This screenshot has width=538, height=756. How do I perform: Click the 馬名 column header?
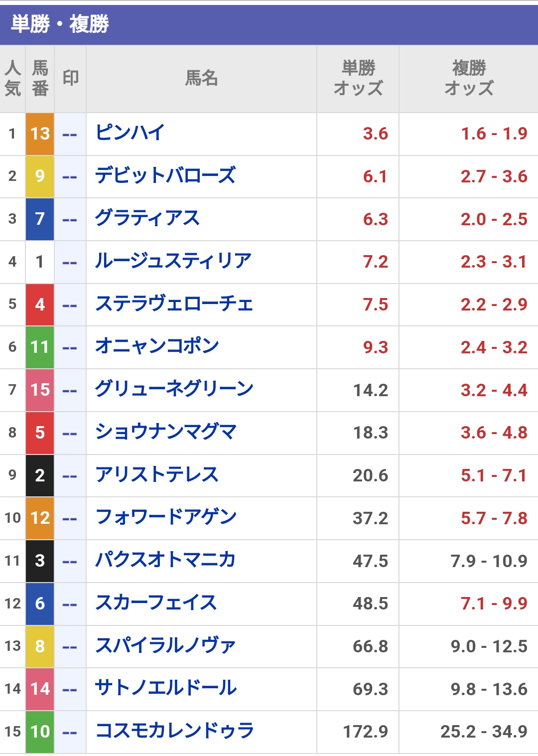click(201, 78)
